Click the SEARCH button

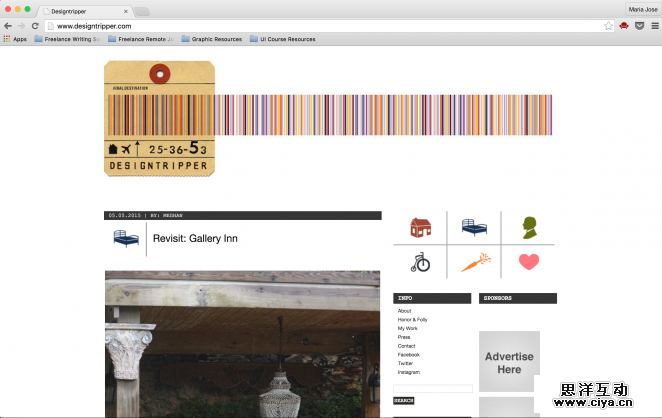click(x=404, y=401)
